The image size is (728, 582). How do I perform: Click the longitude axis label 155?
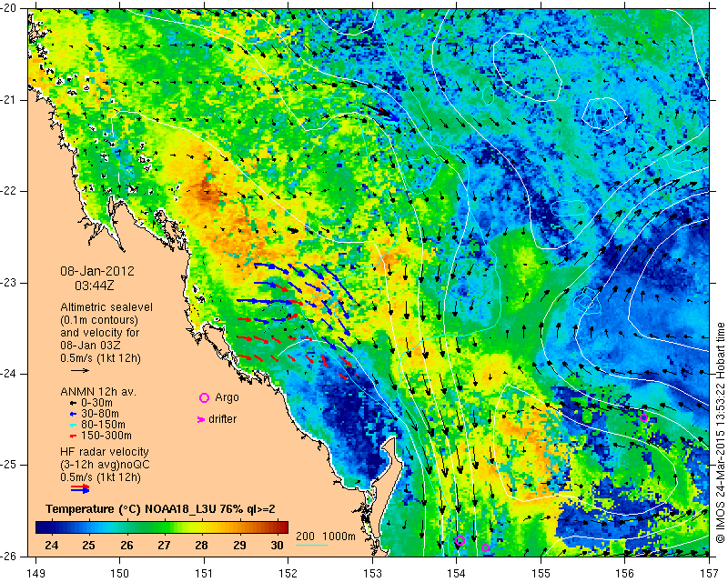[x=541, y=574]
